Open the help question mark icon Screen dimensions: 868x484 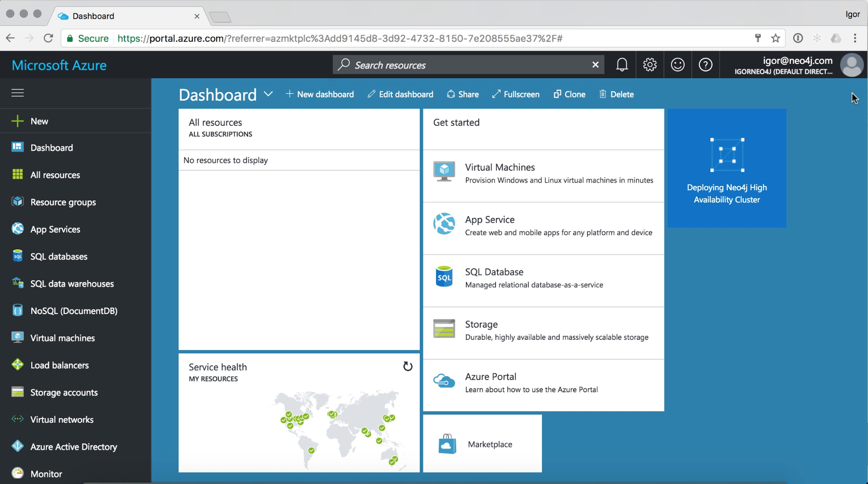coord(705,65)
